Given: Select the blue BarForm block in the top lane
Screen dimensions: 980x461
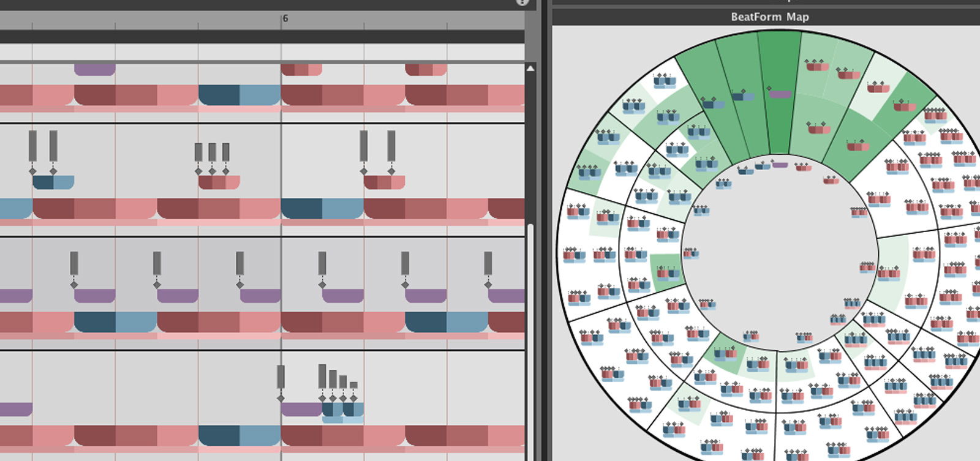Looking at the screenshot, I should click(239, 96).
